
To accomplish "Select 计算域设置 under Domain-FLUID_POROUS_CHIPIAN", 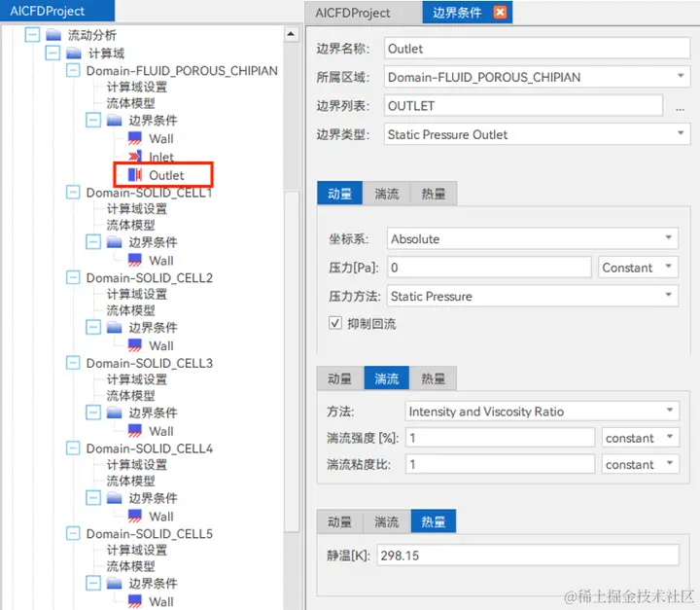I will point(137,87).
